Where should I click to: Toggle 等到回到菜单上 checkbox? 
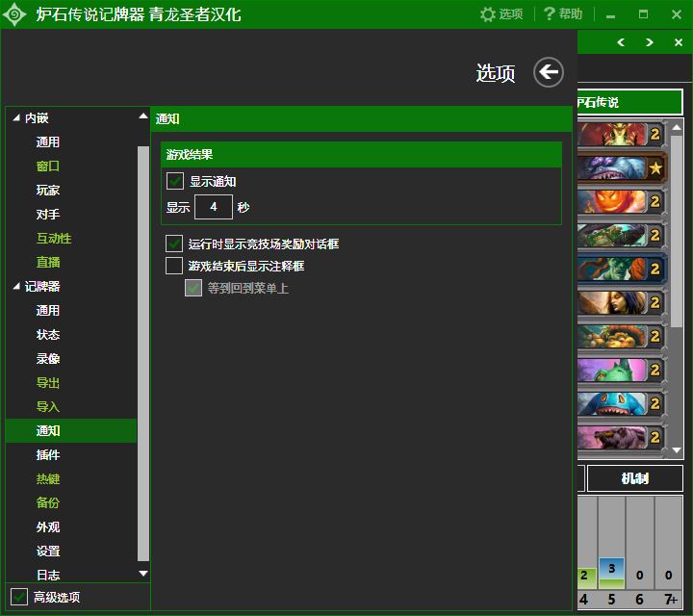pos(193,288)
